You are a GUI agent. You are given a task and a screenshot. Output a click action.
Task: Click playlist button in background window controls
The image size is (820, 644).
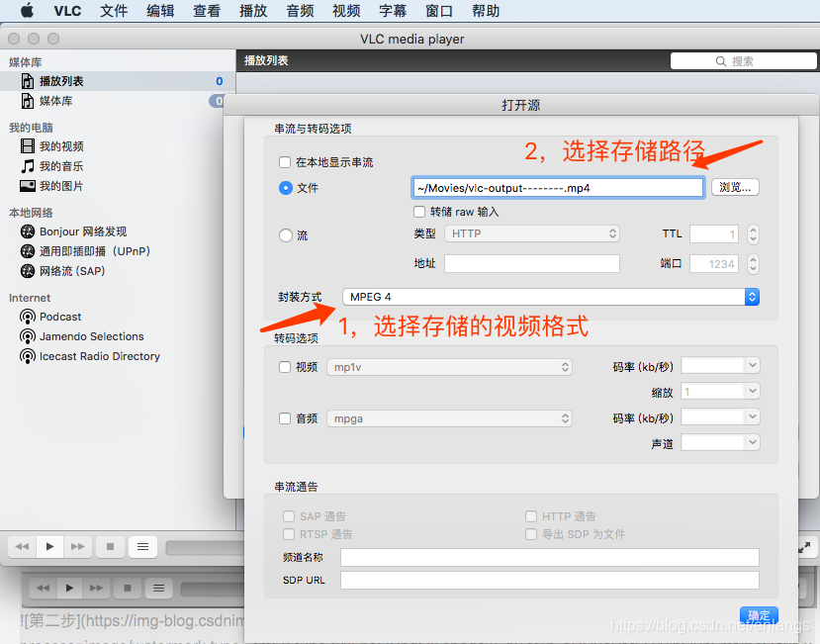(x=158, y=588)
